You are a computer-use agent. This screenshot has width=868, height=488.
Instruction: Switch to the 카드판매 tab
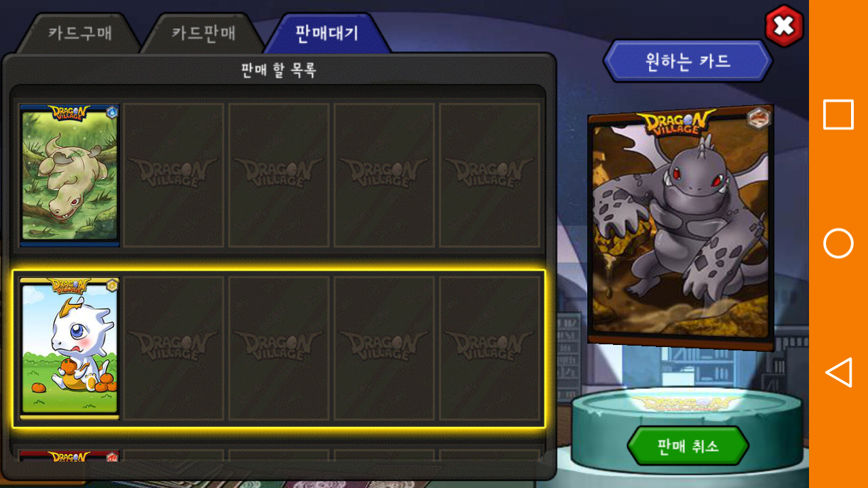(203, 33)
